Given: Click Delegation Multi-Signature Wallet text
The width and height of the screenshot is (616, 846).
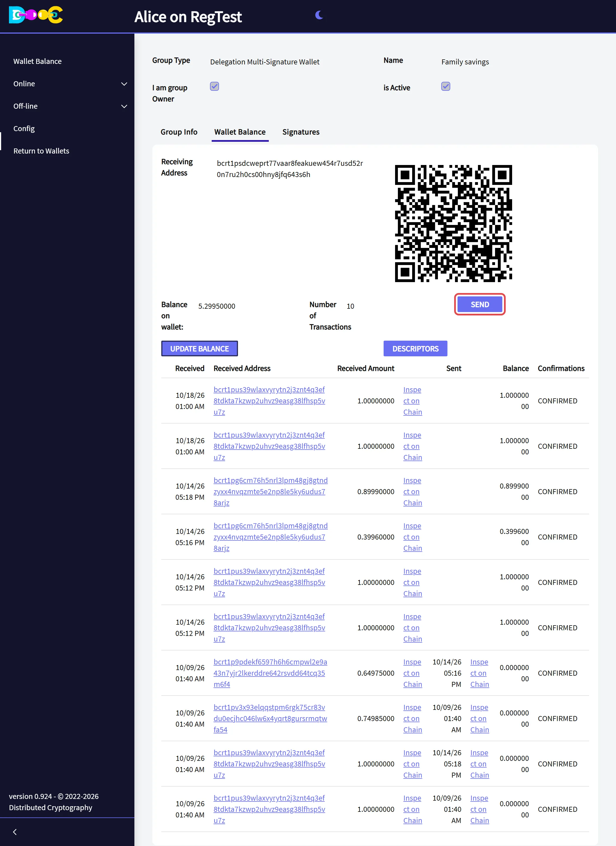Looking at the screenshot, I should tap(265, 62).
